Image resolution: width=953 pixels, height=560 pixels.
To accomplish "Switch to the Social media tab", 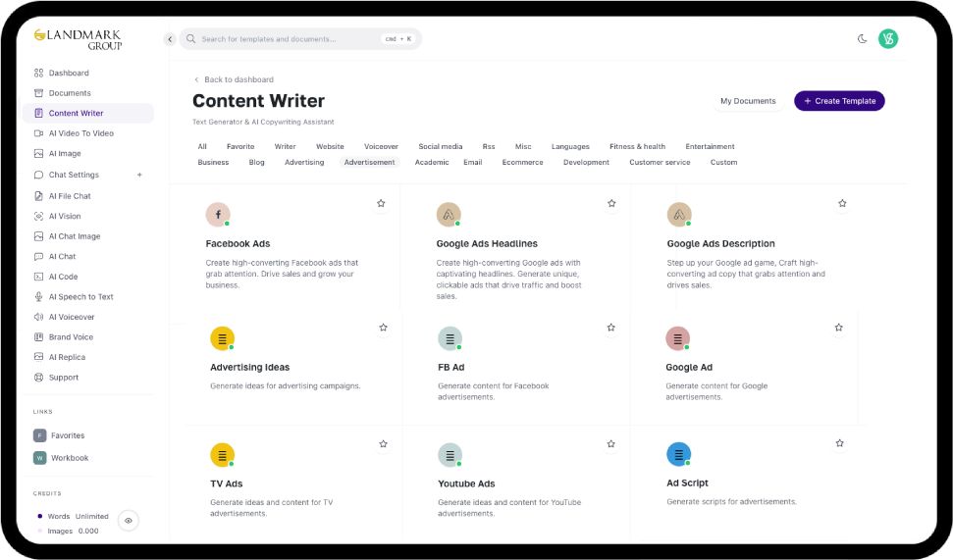I will tap(441, 146).
